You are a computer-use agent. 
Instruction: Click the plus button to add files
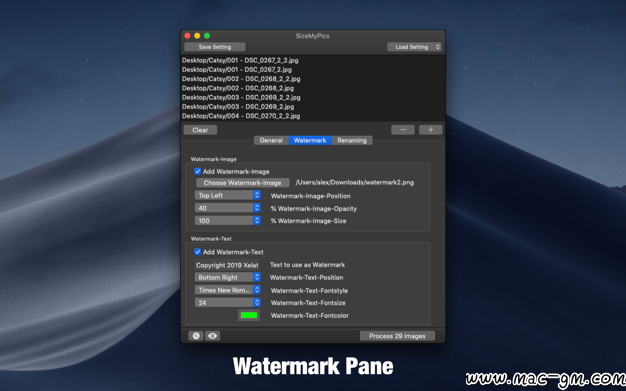point(430,130)
